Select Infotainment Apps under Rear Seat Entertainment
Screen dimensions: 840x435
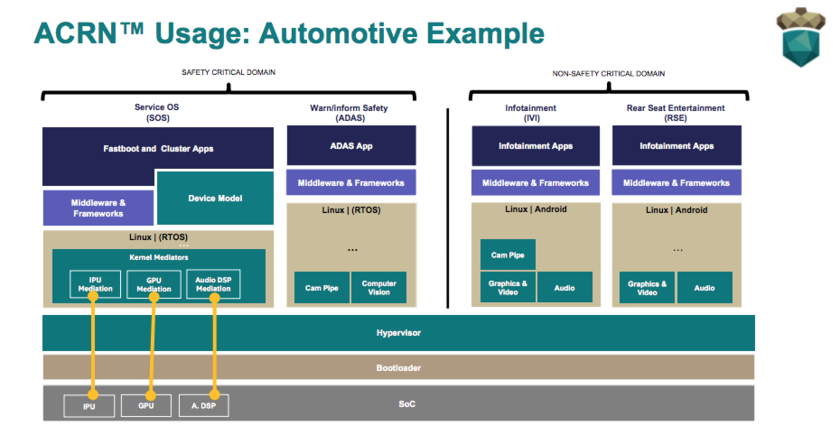(x=676, y=146)
